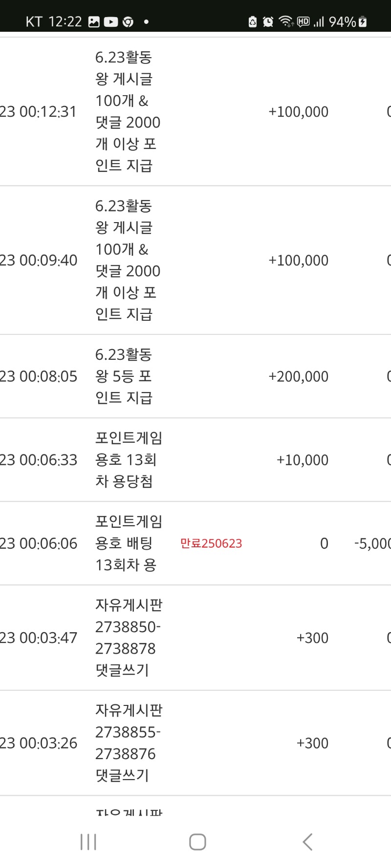Tap the Android home button

(x=197, y=842)
